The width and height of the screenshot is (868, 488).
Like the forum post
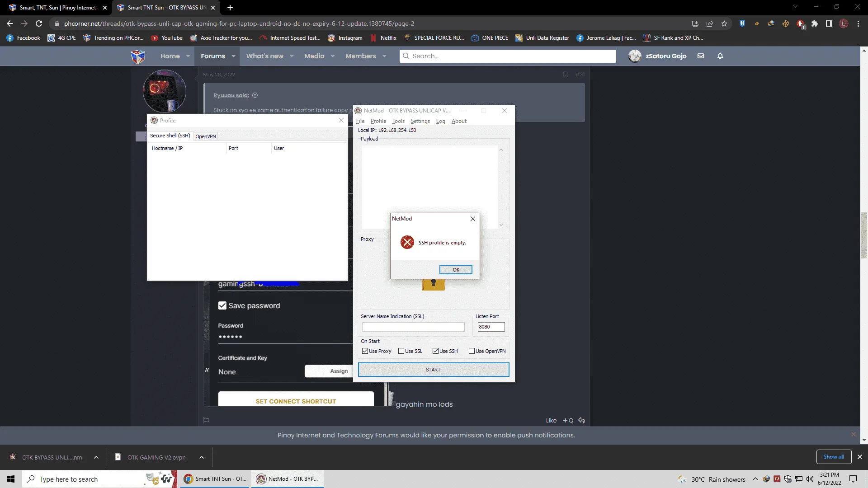[x=551, y=421]
